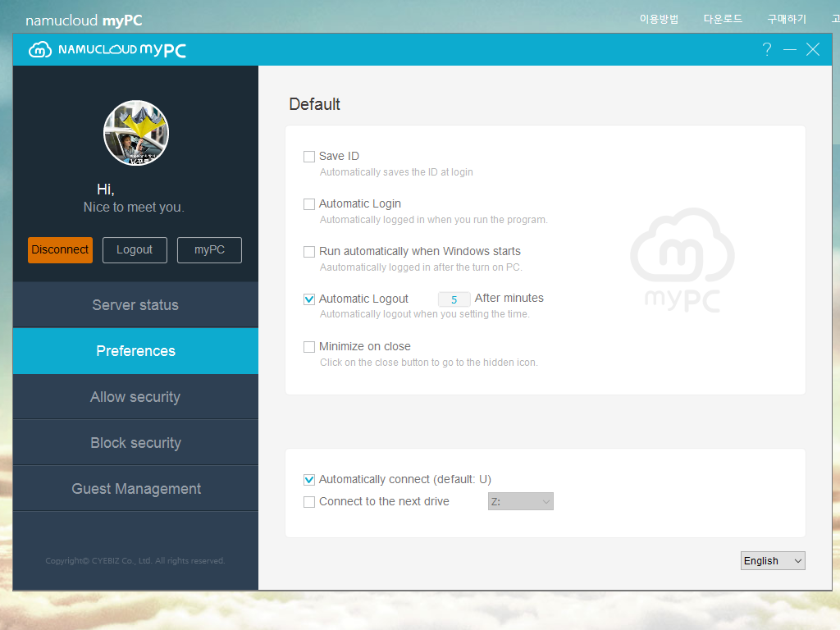Viewport: 840px width, 630px height.
Task: Click the user profile avatar picture
Action: (136, 133)
